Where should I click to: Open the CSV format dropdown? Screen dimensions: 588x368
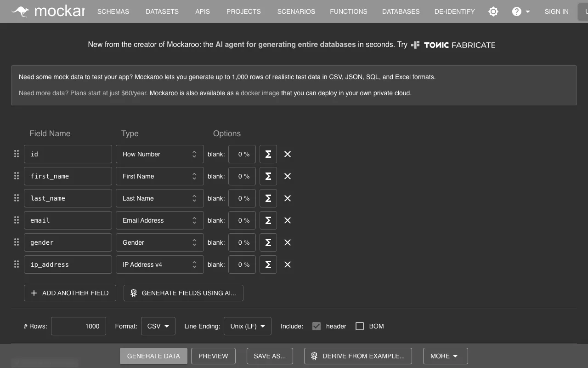click(158, 326)
